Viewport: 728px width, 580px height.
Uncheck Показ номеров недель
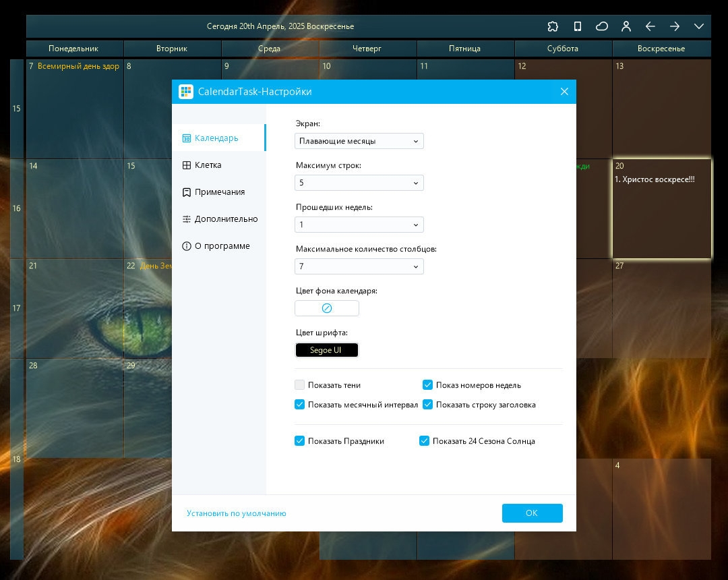coord(427,385)
